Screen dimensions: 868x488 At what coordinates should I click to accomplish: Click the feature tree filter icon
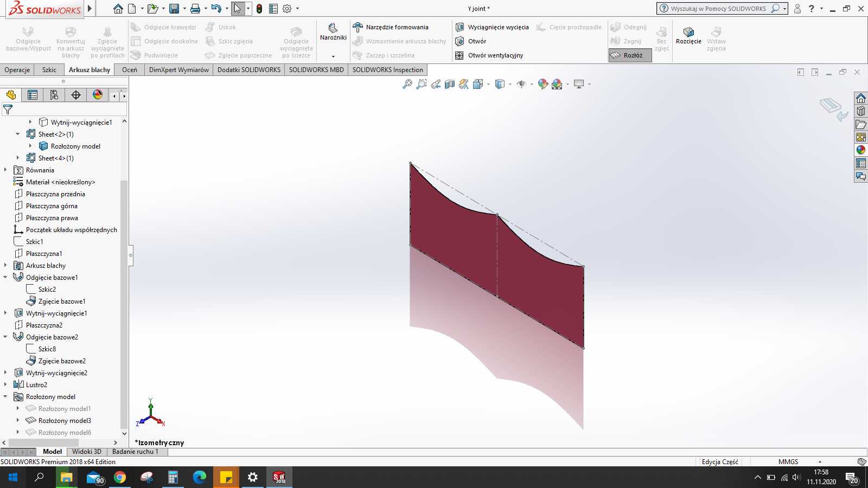(x=8, y=110)
